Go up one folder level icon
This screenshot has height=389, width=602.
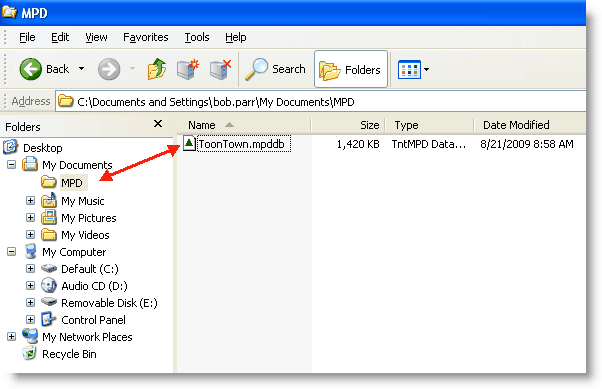pos(157,69)
